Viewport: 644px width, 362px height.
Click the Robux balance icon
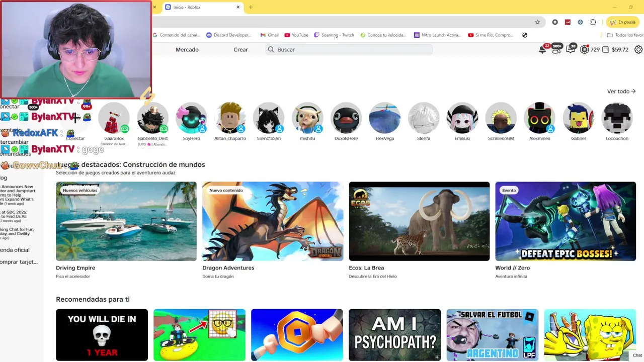[x=584, y=50]
